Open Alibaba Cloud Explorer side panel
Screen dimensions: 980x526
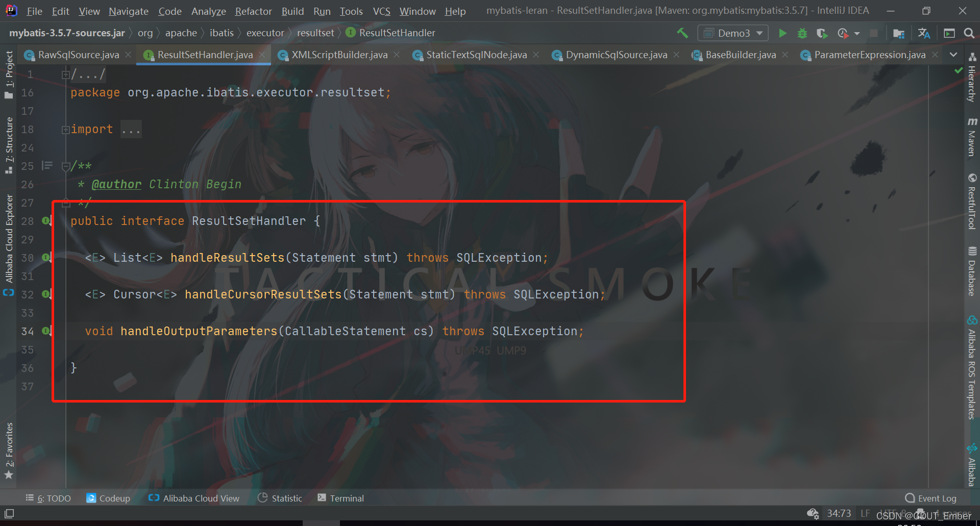[9, 245]
